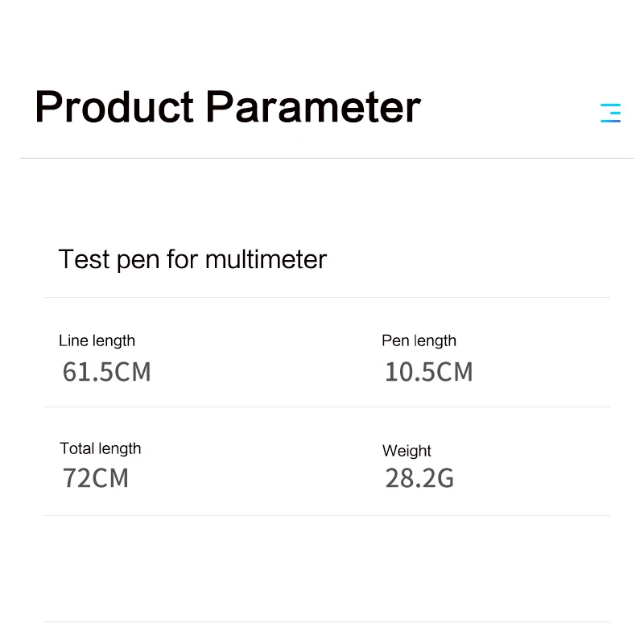
Task: Click the word 'Product' in the heading
Action: (x=114, y=108)
